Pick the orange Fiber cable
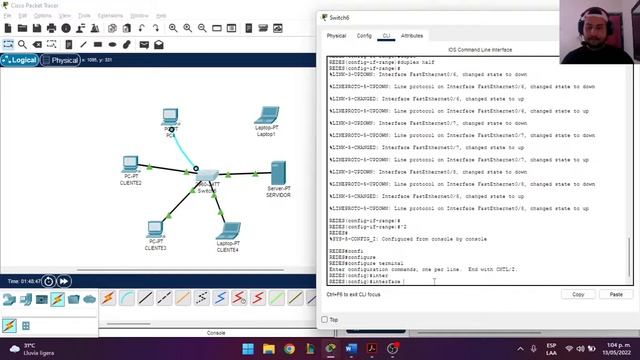640x360 pixels. 183,298
